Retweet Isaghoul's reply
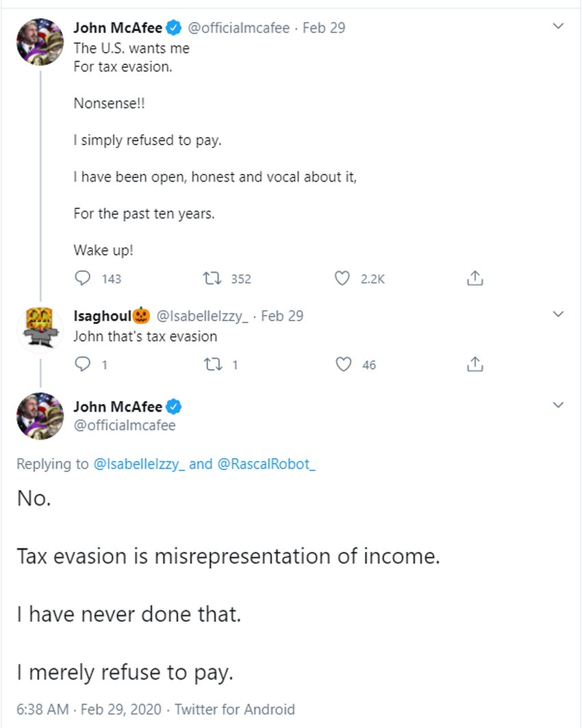The image size is (582, 728). point(212,364)
